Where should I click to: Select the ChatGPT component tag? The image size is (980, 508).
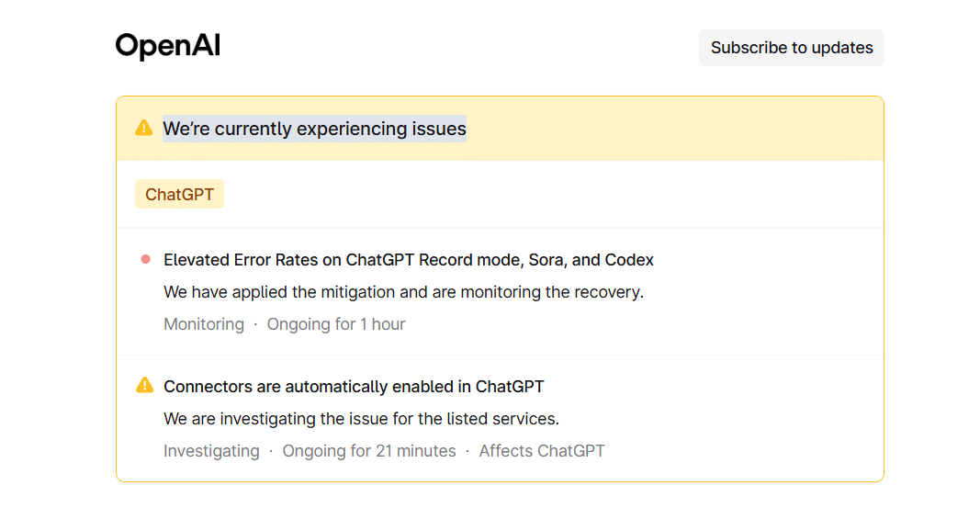[x=179, y=195]
